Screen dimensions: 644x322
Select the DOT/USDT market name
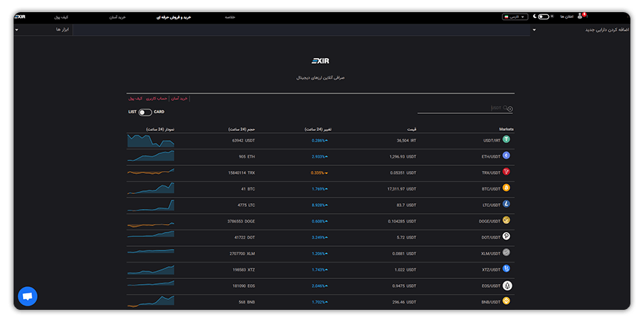491,238
